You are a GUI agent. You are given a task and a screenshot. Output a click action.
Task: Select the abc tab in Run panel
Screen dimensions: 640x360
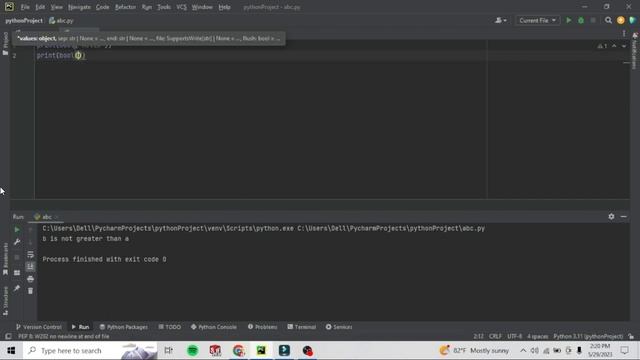[x=46, y=217]
